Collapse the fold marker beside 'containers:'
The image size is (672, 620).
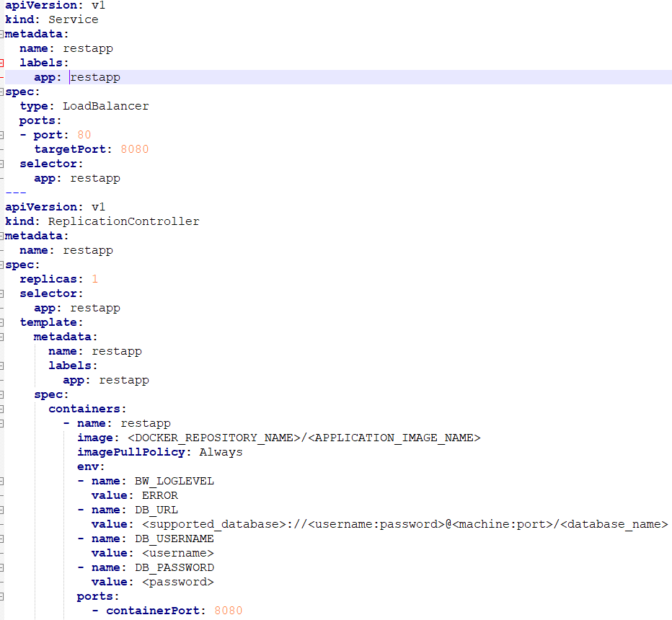click(x=1, y=409)
